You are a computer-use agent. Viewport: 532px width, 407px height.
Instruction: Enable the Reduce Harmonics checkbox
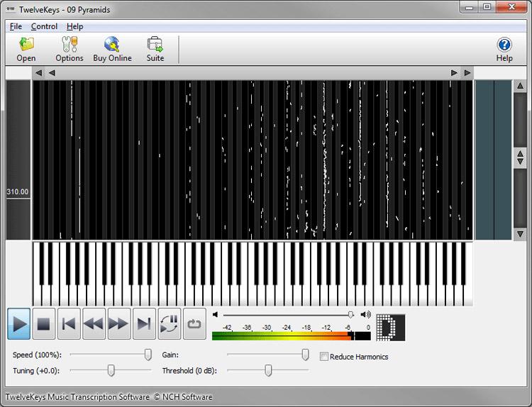coord(324,357)
